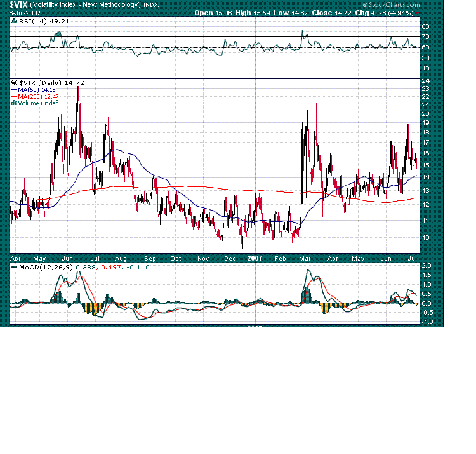Viewport: 476px width, 454px height.
Task: Click the Feb month label on time axis
Action: pyautogui.click(x=280, y=259)
